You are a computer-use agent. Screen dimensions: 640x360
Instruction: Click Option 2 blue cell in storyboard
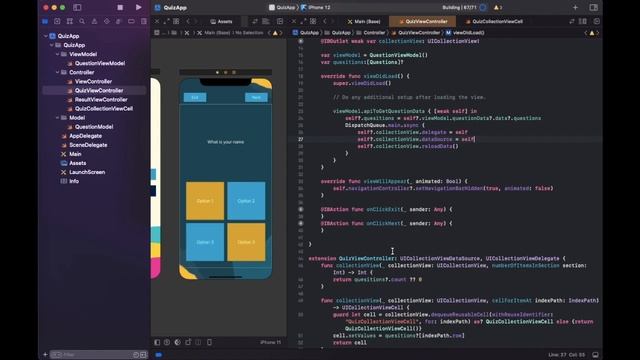246,201
